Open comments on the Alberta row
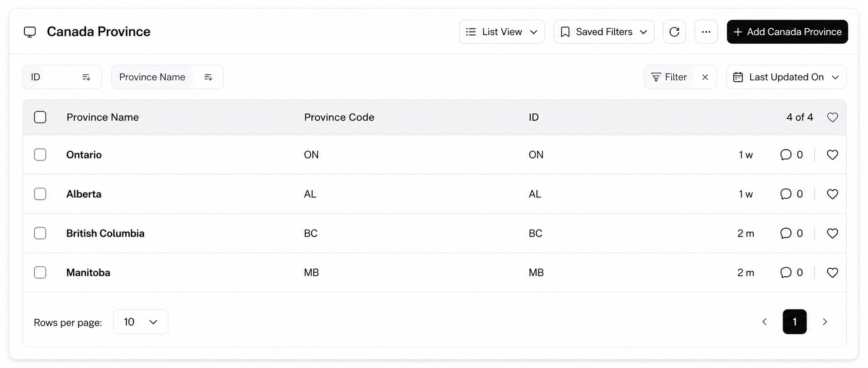The height and width of the screenshot is (368, 868). [792, 194]
